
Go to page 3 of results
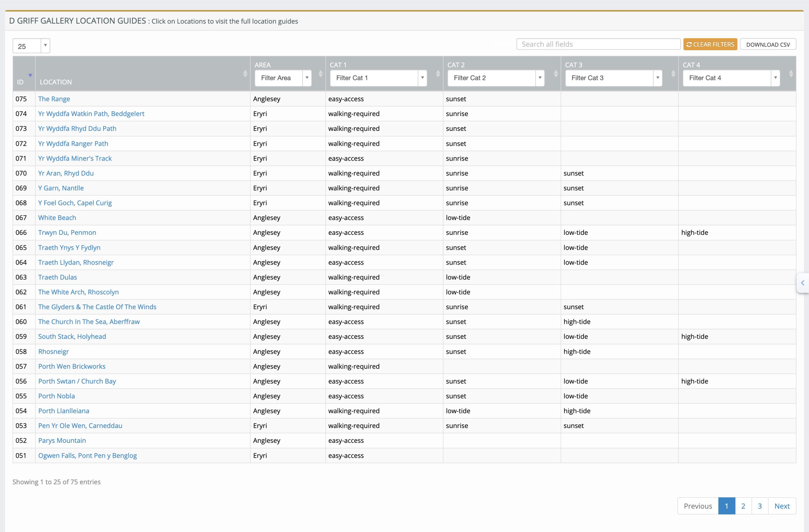[x=759, y=506]
